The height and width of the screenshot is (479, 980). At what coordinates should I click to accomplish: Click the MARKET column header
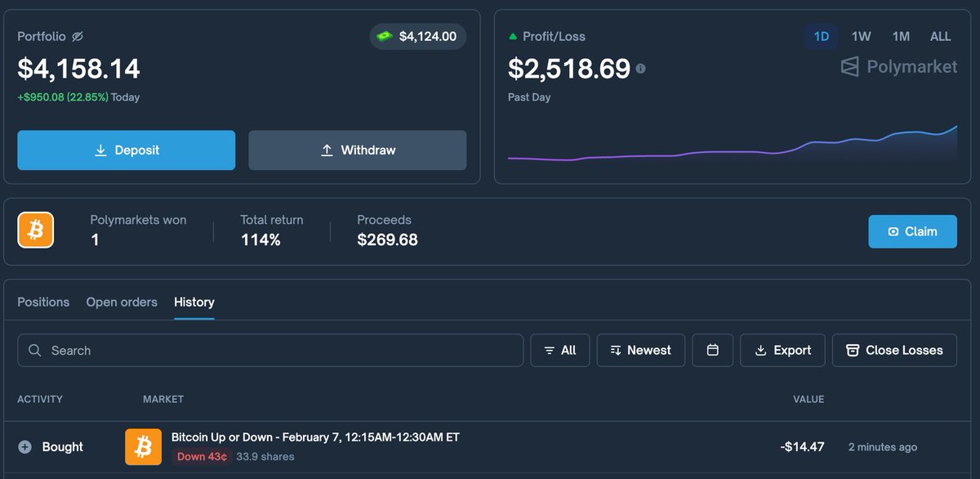point(163,399)
